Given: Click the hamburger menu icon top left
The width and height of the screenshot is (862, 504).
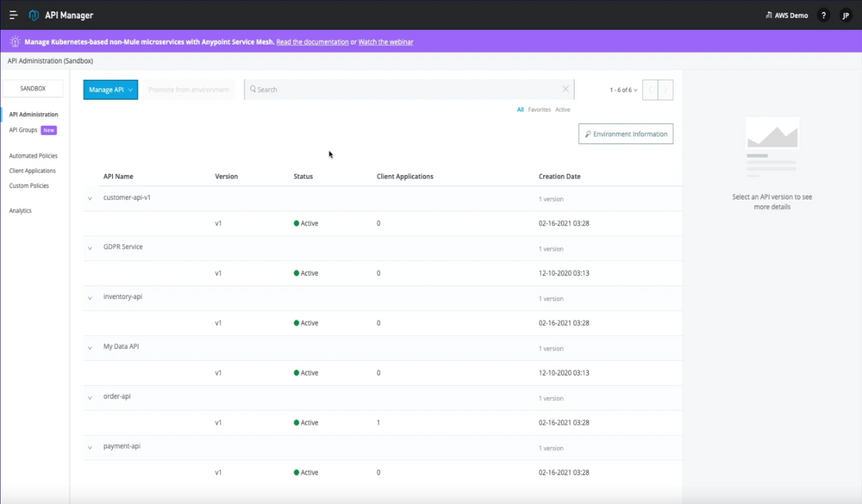Looking at the screenshot, I should click(15, 15).
